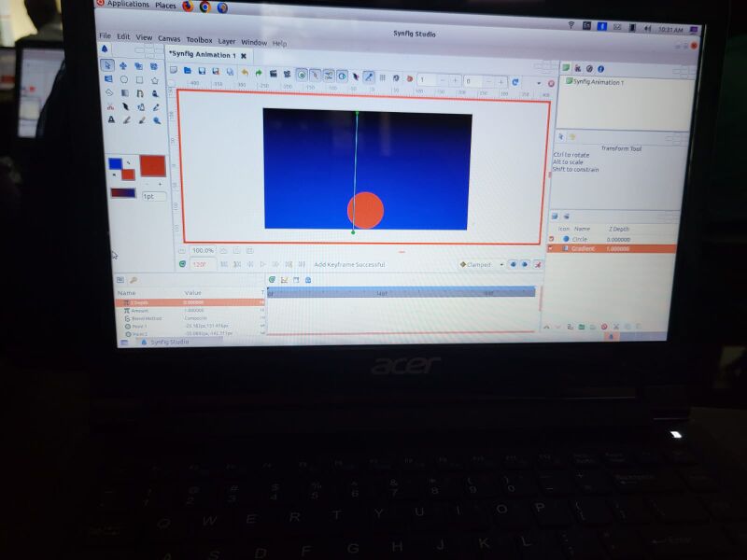747x560 pixels.
Task: Open the Clamped interpolation dropdown
Action: pyautogui.click(x=481, y=264)
